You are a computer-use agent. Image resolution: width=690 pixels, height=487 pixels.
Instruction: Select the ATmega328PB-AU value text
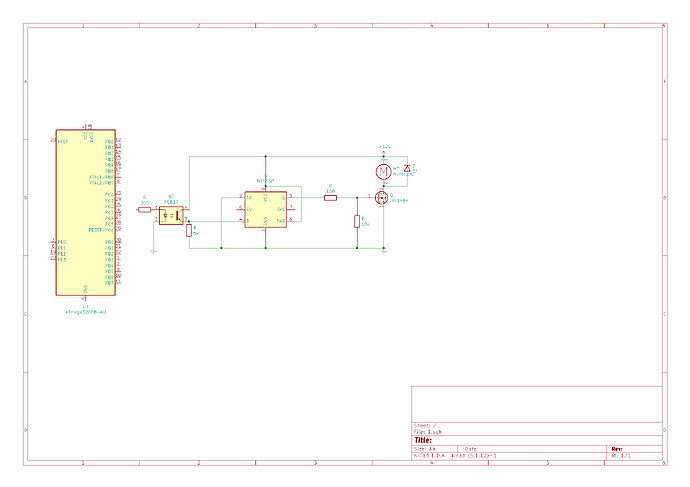[86, 312]
